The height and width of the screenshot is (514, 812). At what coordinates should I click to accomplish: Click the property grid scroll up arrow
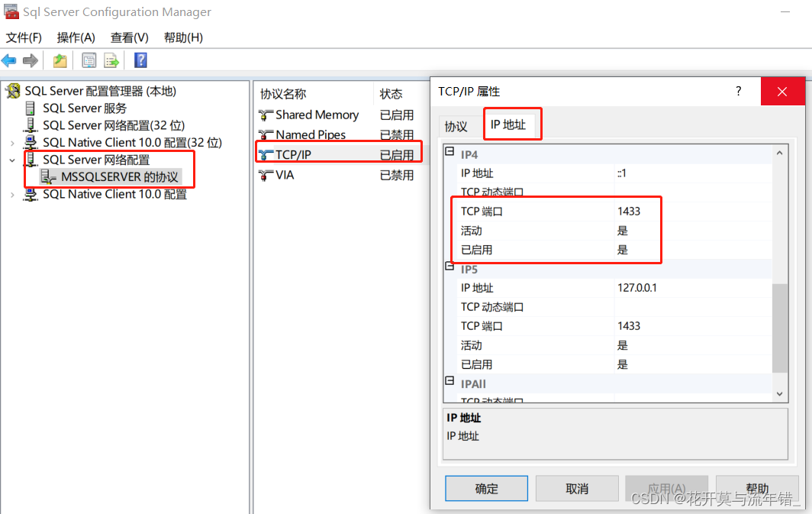coord(779,153)
